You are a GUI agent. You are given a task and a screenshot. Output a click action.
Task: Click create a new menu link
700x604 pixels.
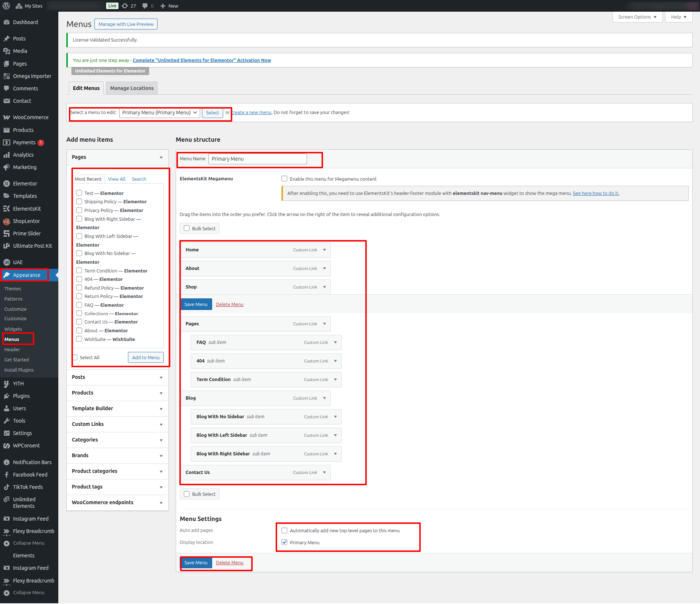pos(252,113)
